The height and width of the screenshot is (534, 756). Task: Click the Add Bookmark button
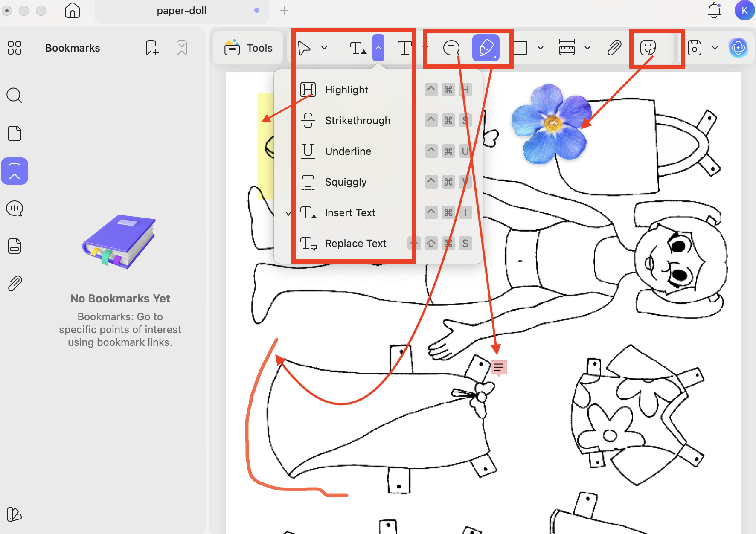151,47
